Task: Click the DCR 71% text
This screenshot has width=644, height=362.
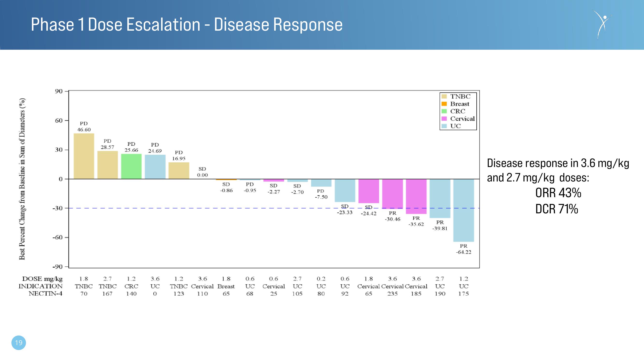Action: pos(557,209)
